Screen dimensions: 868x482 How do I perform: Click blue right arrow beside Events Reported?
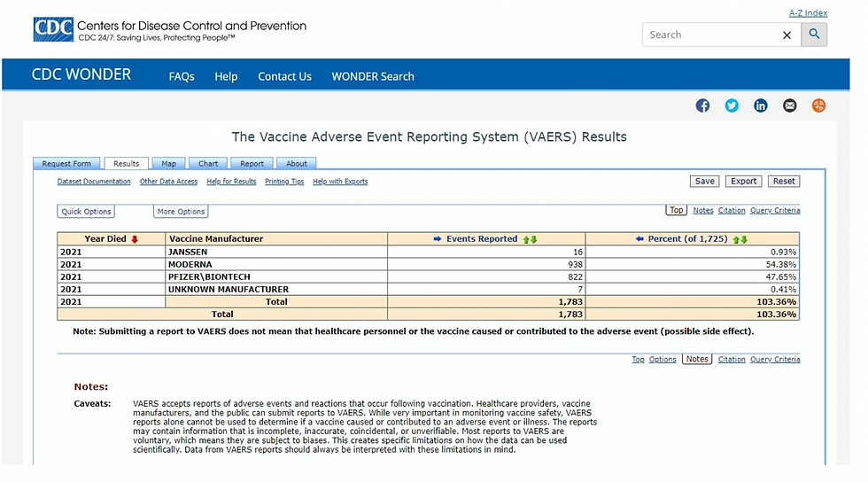[x=438, y=238]
